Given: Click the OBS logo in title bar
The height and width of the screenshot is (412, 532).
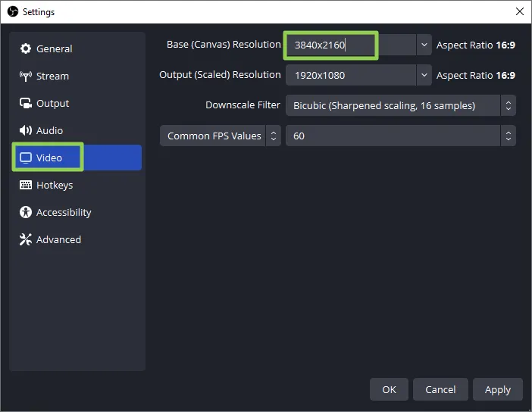Looking at the screenshot, I should coord(12,11).
